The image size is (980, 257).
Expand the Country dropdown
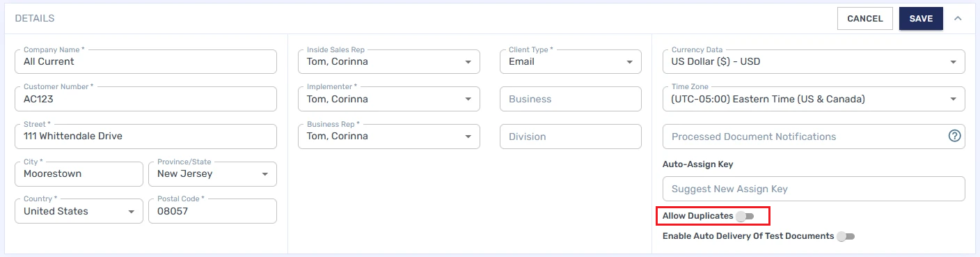79,211
